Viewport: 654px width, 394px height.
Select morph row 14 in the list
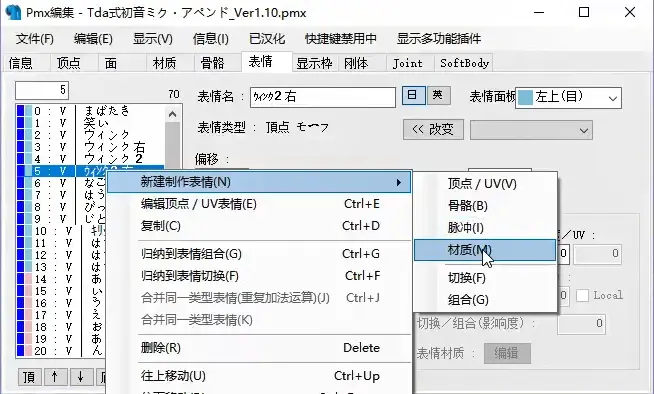tap(61, 279)
